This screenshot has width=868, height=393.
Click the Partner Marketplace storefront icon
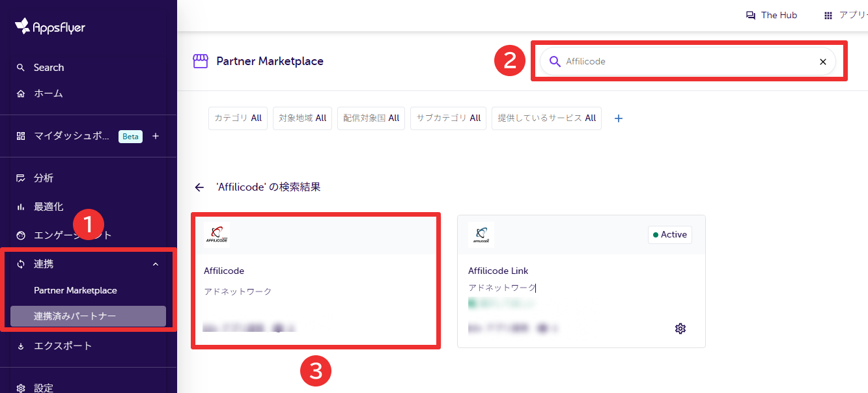coord(201,61)
